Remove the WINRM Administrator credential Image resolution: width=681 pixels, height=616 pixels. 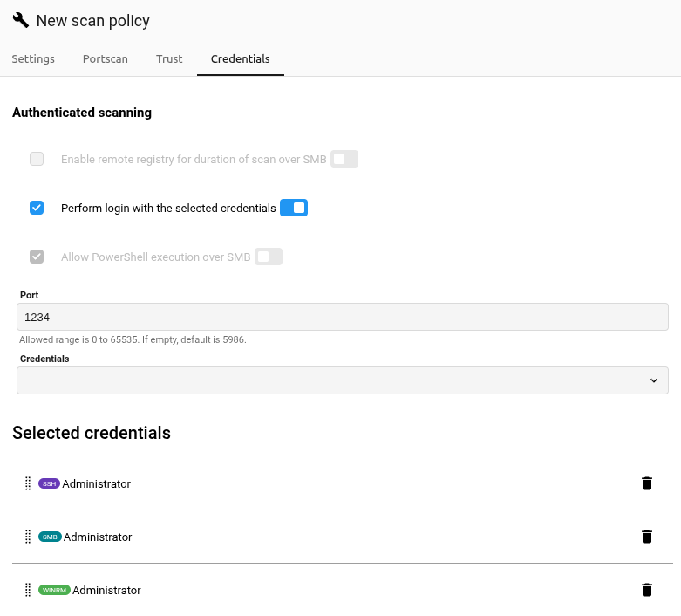coord(646,590)
